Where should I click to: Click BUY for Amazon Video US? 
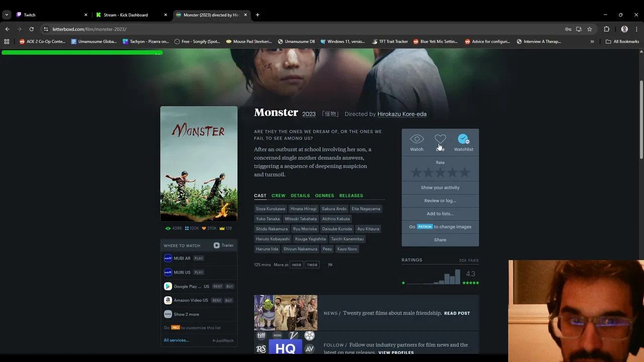[x=228, y=301]
